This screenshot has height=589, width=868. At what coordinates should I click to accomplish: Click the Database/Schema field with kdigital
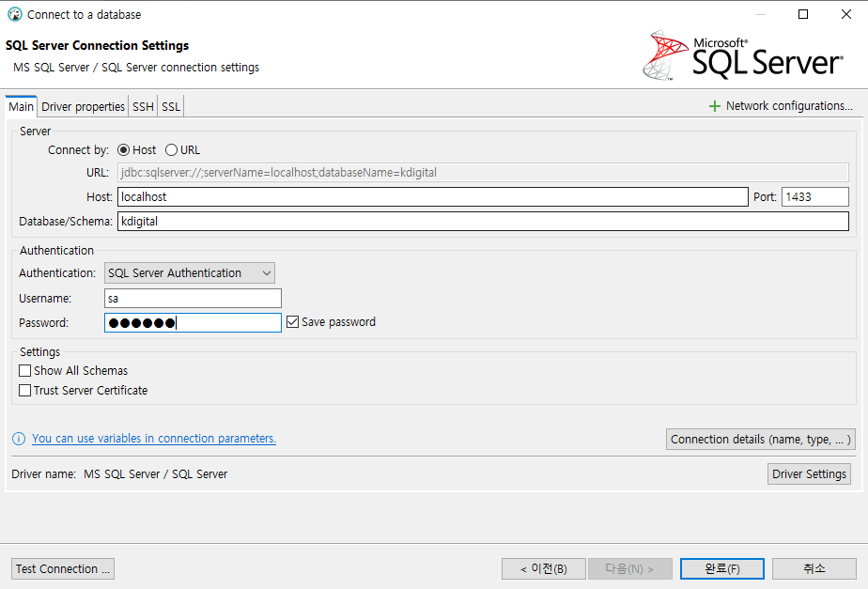(483, 221)
